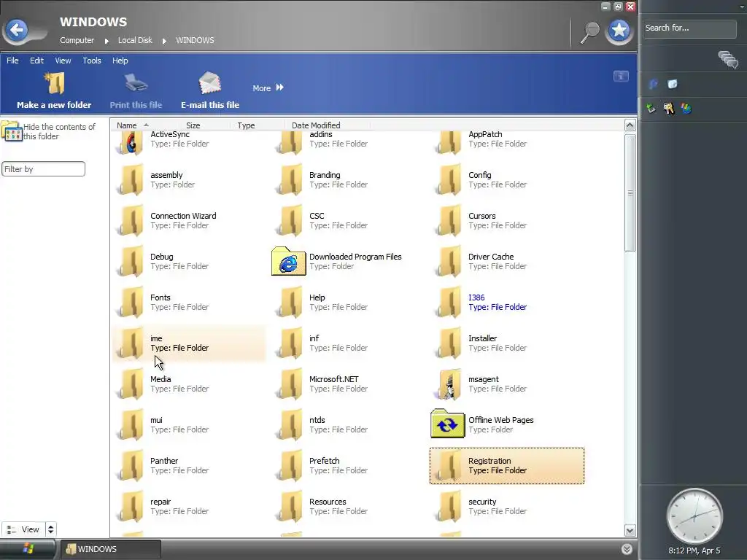This screenshot has width=747, height=560.
Task: Go back with the blue arrow button
Action: click(18, 30)
